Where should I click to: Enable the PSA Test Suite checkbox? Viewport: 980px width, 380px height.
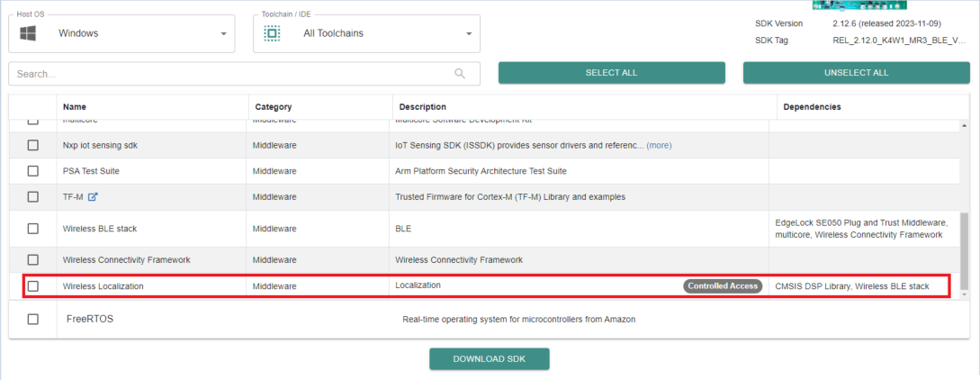pyautogui.click(x=33, y=171)
